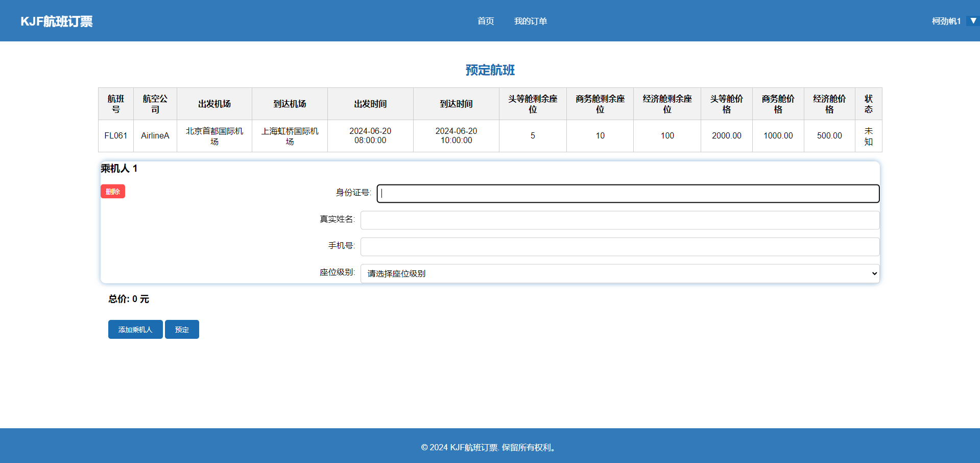Submit booking with the 预定 button
This screenshot has height=463, width=980.
pos(182,330)
